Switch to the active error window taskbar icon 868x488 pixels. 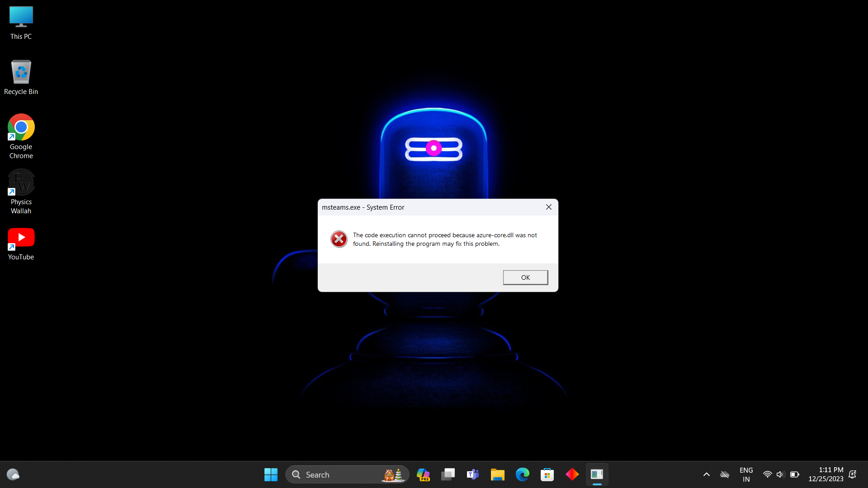597,474
